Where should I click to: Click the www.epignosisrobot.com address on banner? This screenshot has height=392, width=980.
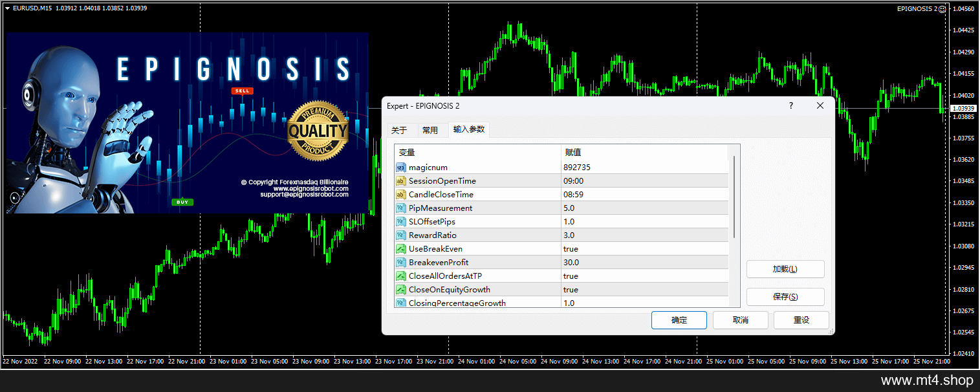[x=311, y=188]
